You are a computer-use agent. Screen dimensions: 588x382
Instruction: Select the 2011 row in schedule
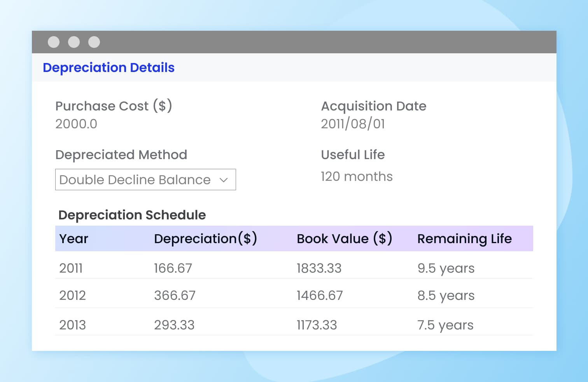click(x=71, y=268)
